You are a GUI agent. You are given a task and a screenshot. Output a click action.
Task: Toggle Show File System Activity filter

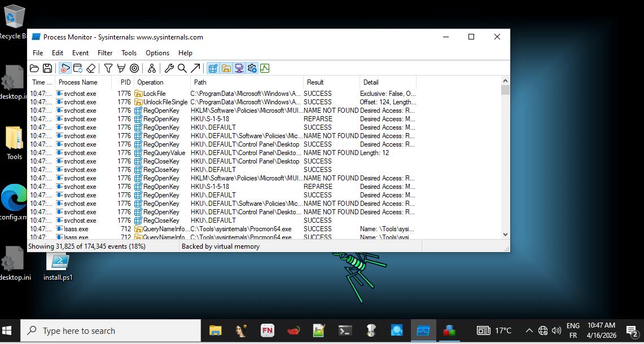click(x=225, y=68)
